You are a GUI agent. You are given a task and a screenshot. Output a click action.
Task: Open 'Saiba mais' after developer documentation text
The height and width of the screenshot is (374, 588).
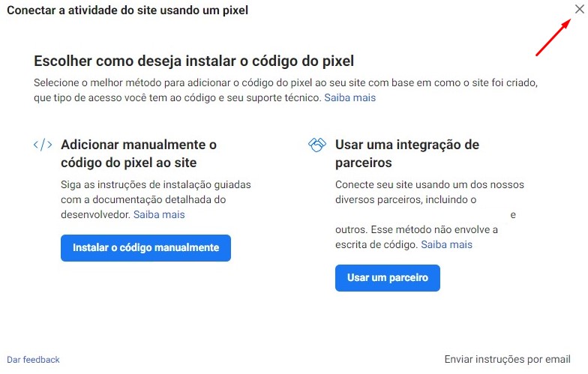coord(159,214)
